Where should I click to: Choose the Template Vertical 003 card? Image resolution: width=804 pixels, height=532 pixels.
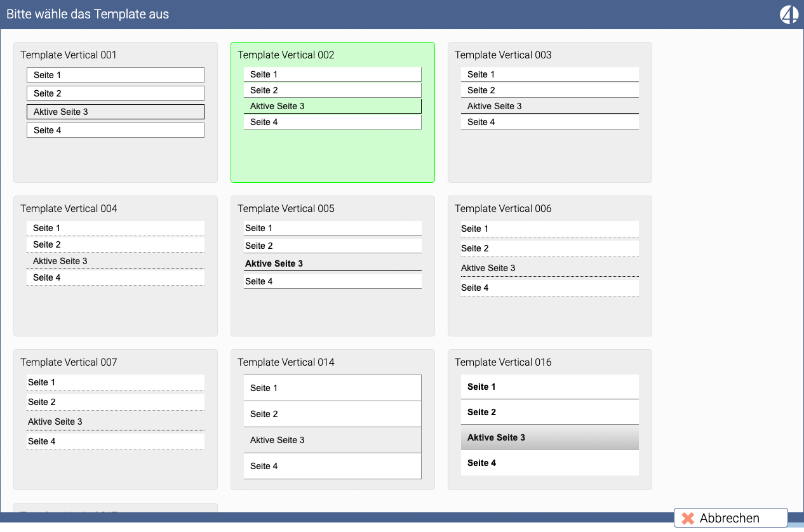[550, 112]
